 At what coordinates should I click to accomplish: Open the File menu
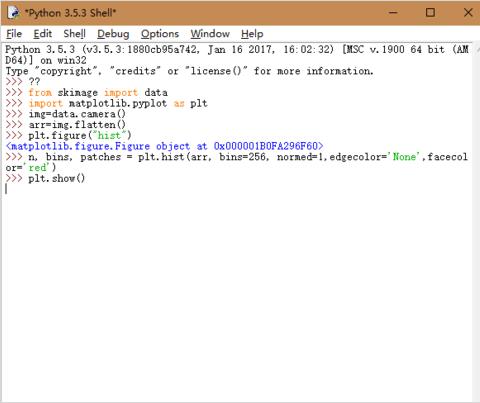[14, 34]
